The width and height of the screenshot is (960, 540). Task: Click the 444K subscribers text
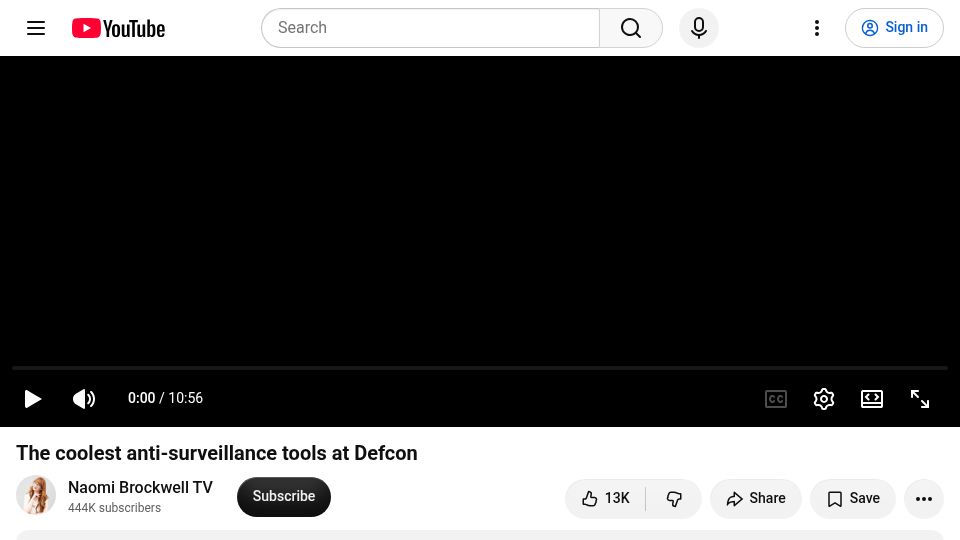pyautogui.click(x=114, y=508)
